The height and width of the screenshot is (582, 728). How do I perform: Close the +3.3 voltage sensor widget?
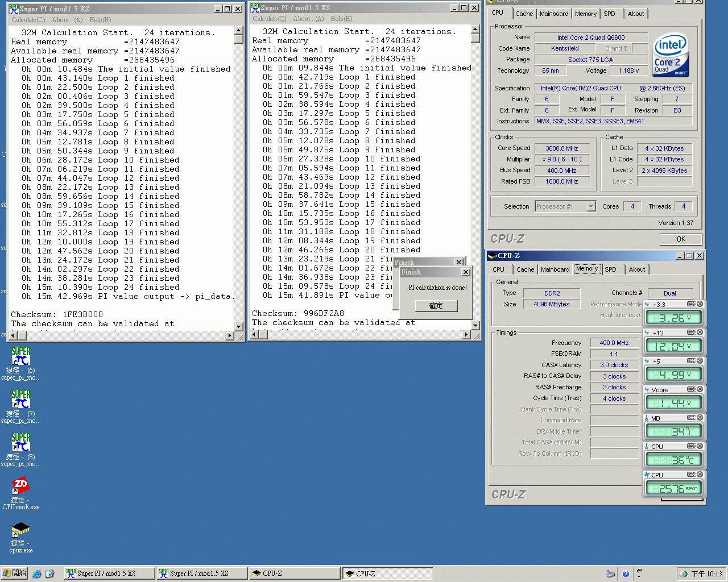click(700, 304)
